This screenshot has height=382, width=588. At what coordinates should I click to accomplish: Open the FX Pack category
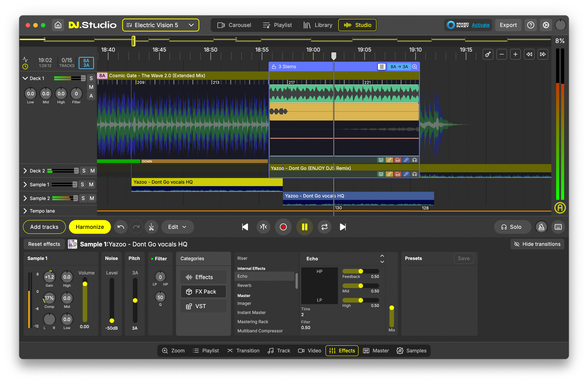(x=203, y=291)
